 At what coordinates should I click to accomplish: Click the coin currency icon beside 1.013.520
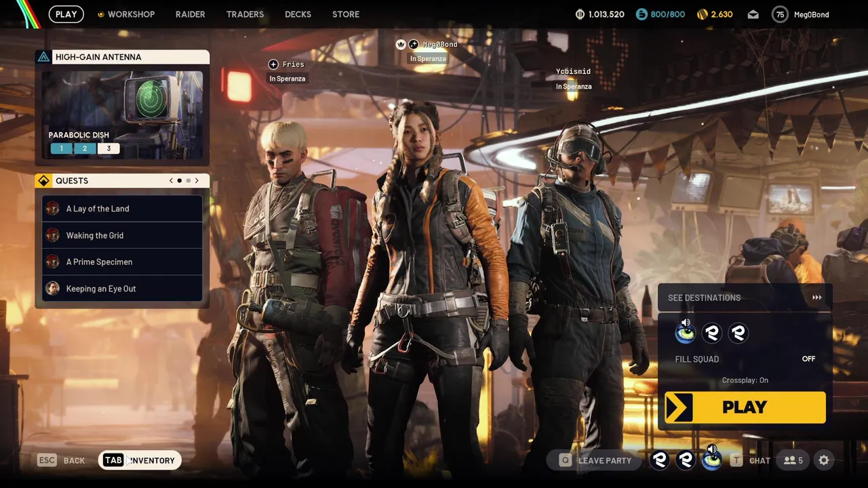(x=580, y=14)
